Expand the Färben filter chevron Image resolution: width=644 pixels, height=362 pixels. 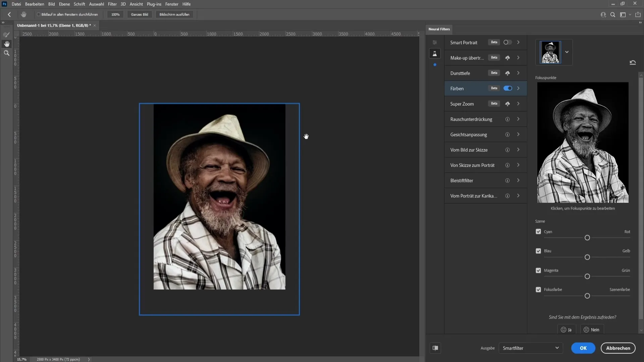[519, 88]
